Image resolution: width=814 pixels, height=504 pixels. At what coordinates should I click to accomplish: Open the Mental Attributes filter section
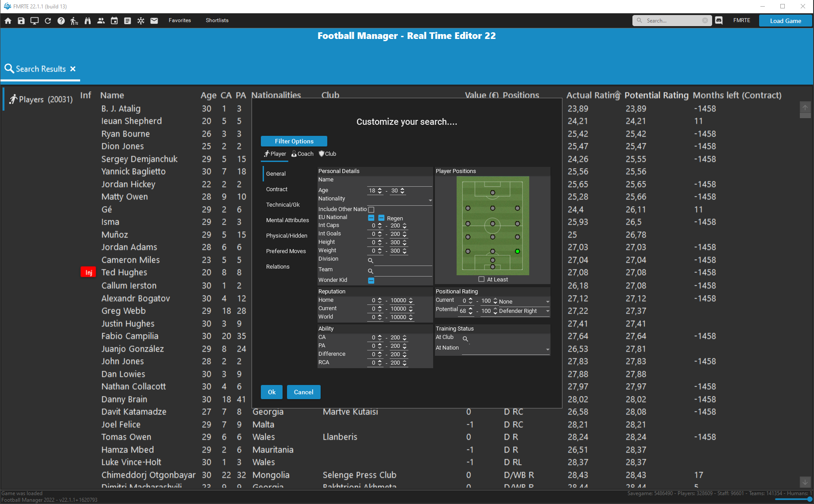point(287,220)
